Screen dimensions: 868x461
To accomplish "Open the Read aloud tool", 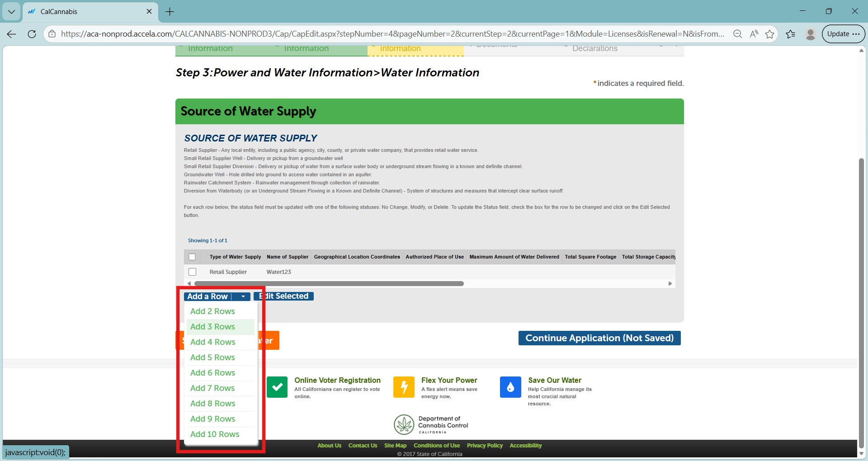I will coord(754,34).
